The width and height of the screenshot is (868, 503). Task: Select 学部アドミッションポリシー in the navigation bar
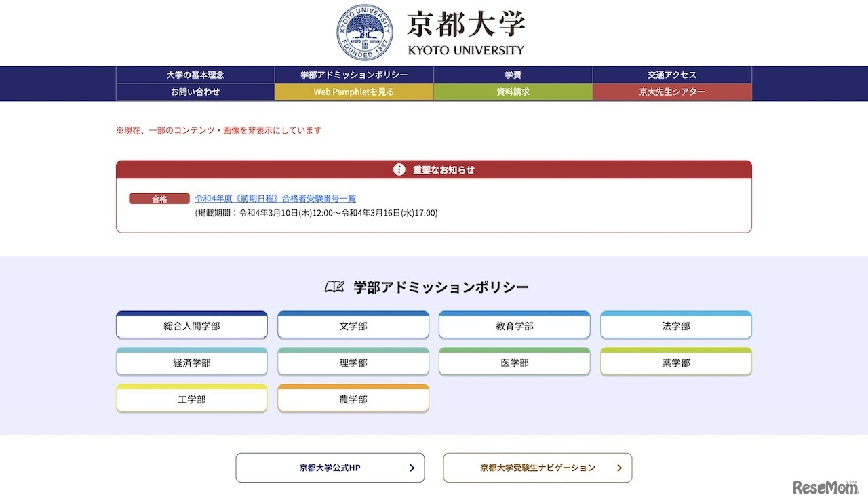(354, 75)
